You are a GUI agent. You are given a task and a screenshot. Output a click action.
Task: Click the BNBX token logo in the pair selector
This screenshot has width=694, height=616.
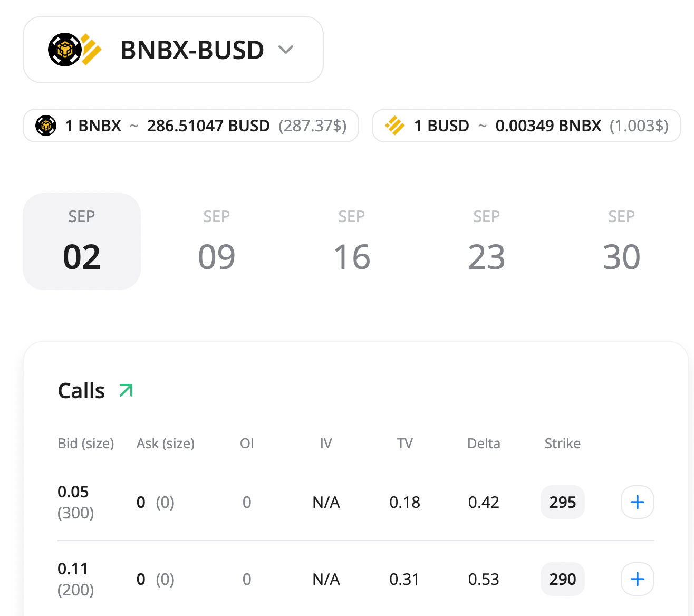(65, 50)
